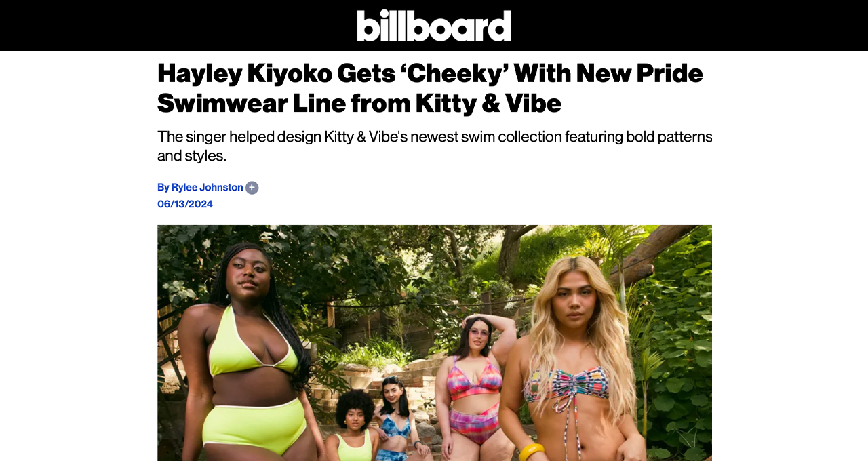Expand author details with plus icon
This screenshot has height=461, width=868.
pyautogui.click(x=252, y=188)
